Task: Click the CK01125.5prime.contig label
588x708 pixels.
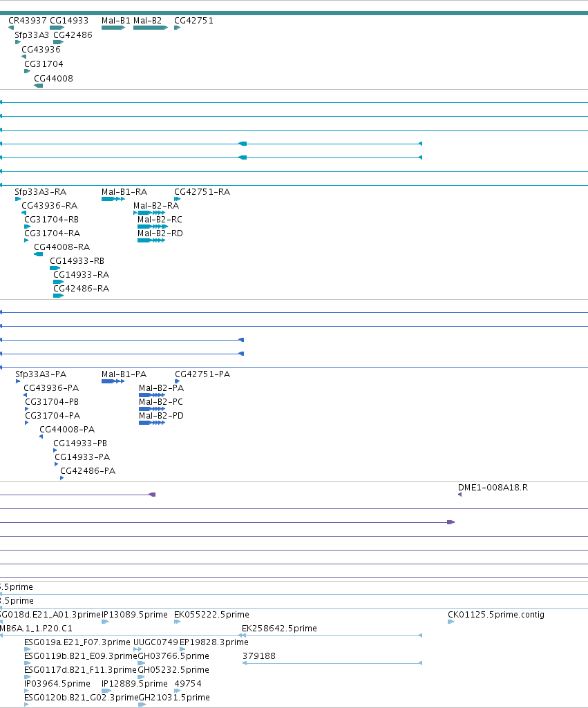Action: pos(496,615)
